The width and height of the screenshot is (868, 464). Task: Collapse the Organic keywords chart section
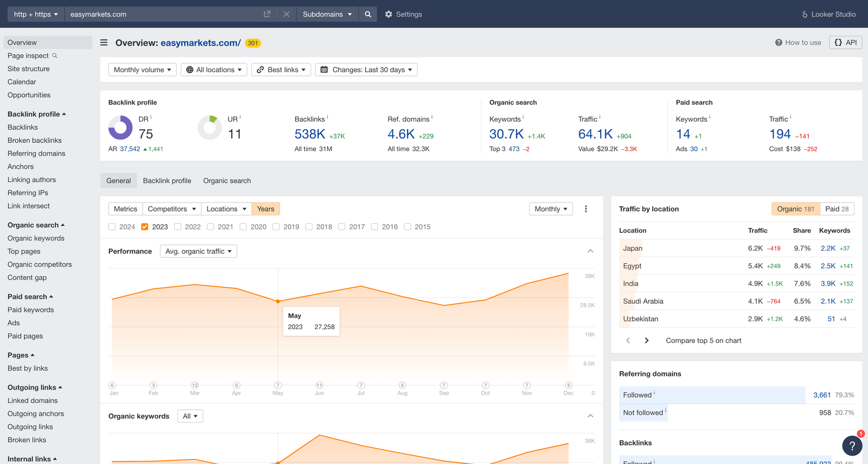coord(590,416)
